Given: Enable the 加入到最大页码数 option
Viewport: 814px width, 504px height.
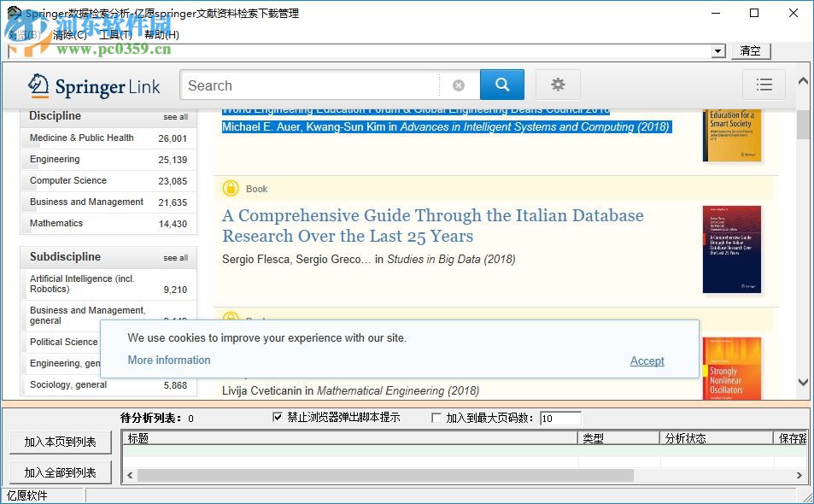Looking at the screenshot, I should tap(436, 418).
